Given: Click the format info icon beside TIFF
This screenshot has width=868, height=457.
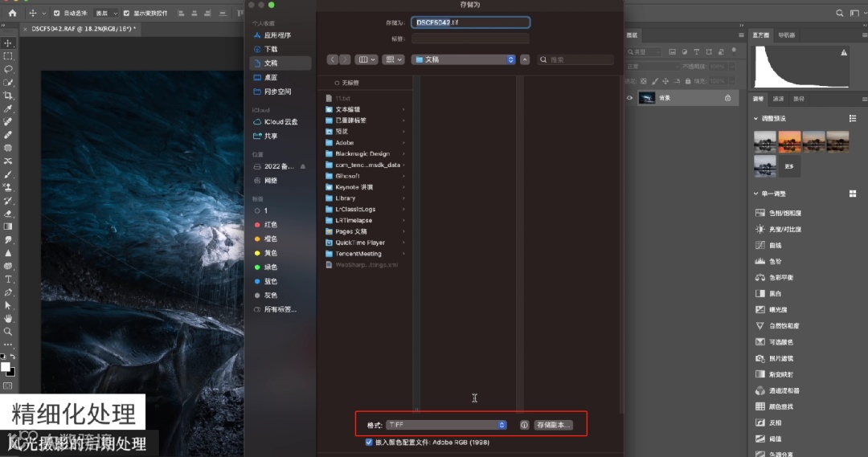Looking at the screenshot, I should point(524,425).
